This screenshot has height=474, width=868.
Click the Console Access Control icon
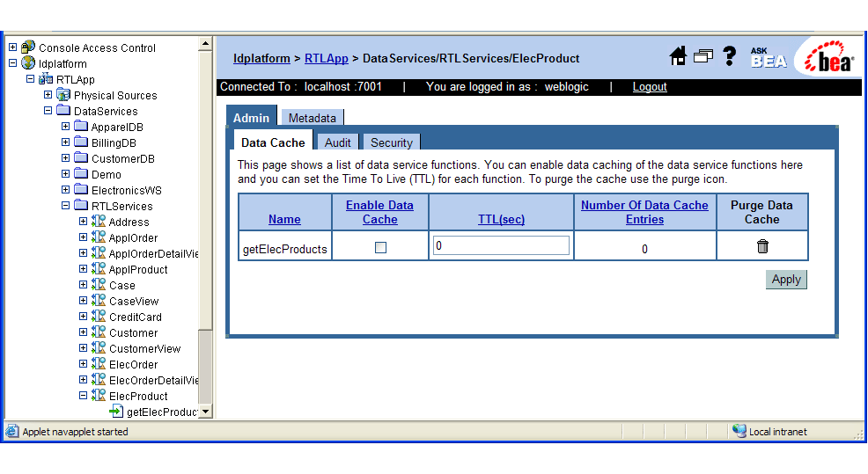pos(28,47)
